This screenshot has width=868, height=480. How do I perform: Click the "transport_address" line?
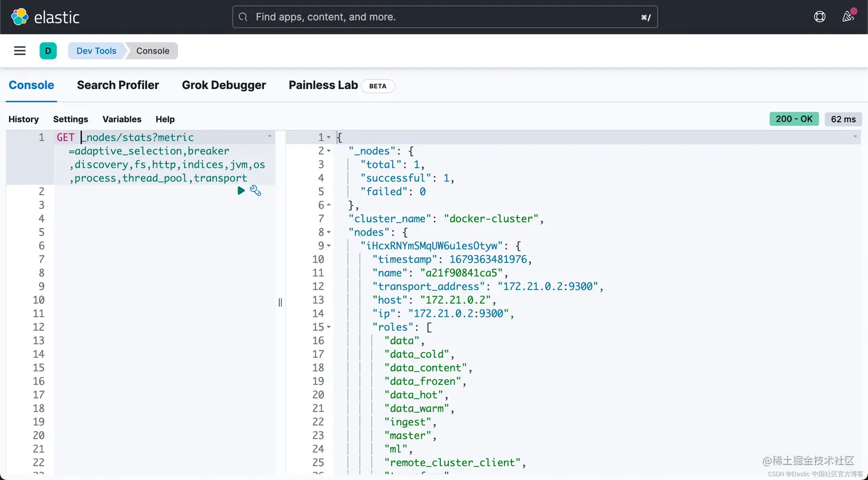point(487,287)
